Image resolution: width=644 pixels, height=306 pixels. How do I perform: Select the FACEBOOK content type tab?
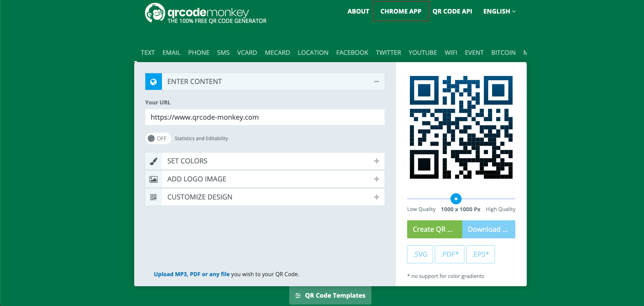point(352,53)
